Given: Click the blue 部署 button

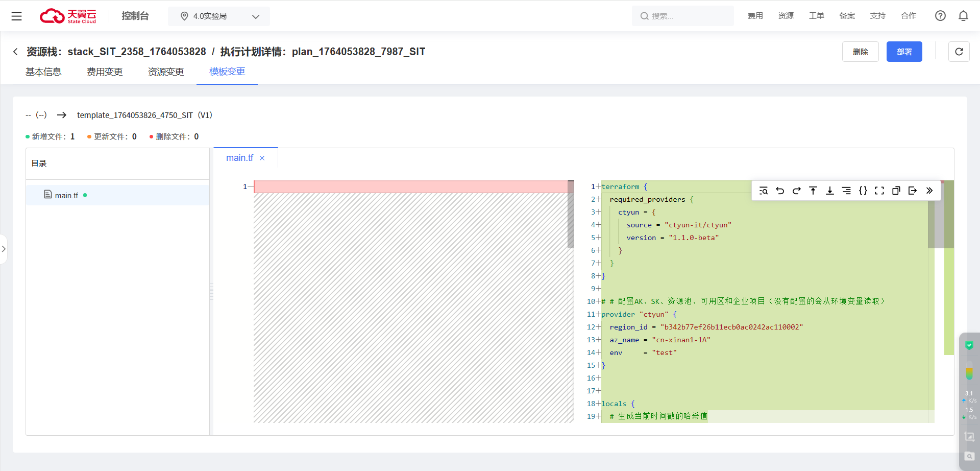Looking at the screenshot, I should point(904,52).
